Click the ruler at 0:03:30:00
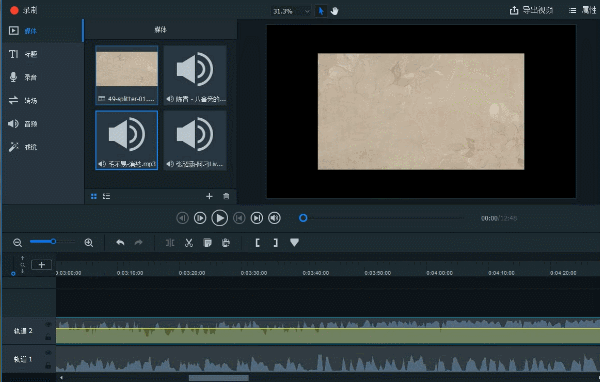600x382 pixels. [254, 273]
